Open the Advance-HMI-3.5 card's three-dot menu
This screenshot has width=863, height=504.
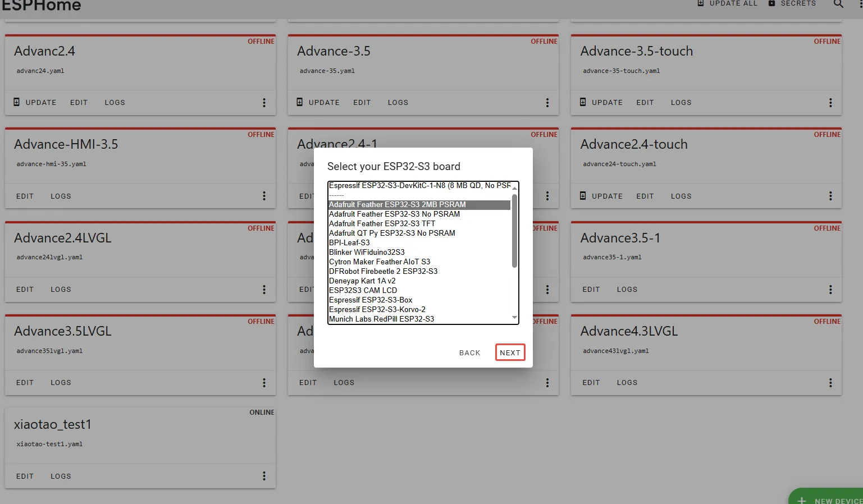point(264,196)
